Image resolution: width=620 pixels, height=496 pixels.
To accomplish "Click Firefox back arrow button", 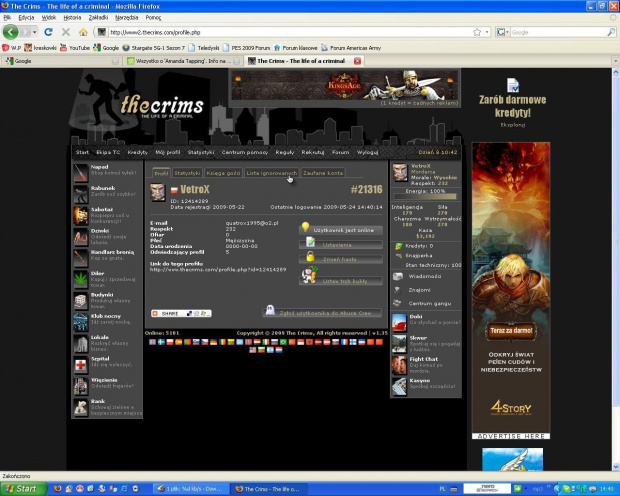I will 10,32.
